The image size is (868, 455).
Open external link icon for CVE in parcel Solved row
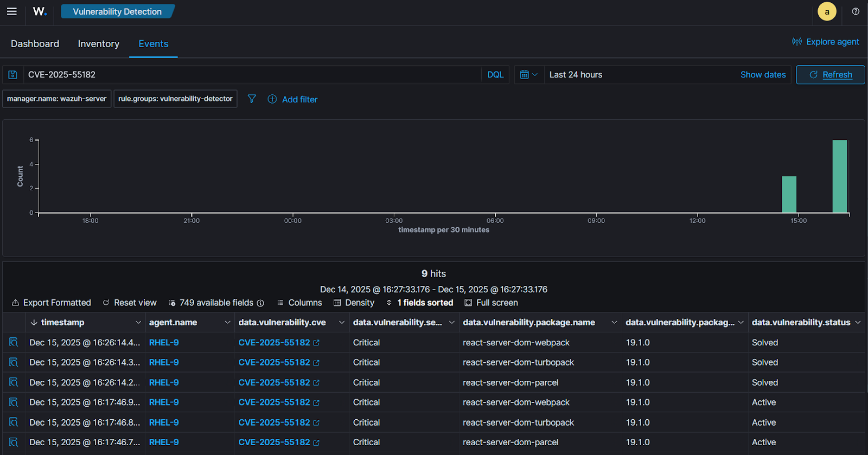(316, 383)
